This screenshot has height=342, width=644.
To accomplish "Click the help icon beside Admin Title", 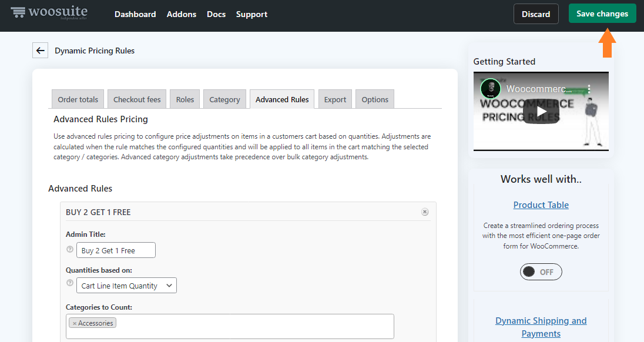I will (x=70, y=249).
